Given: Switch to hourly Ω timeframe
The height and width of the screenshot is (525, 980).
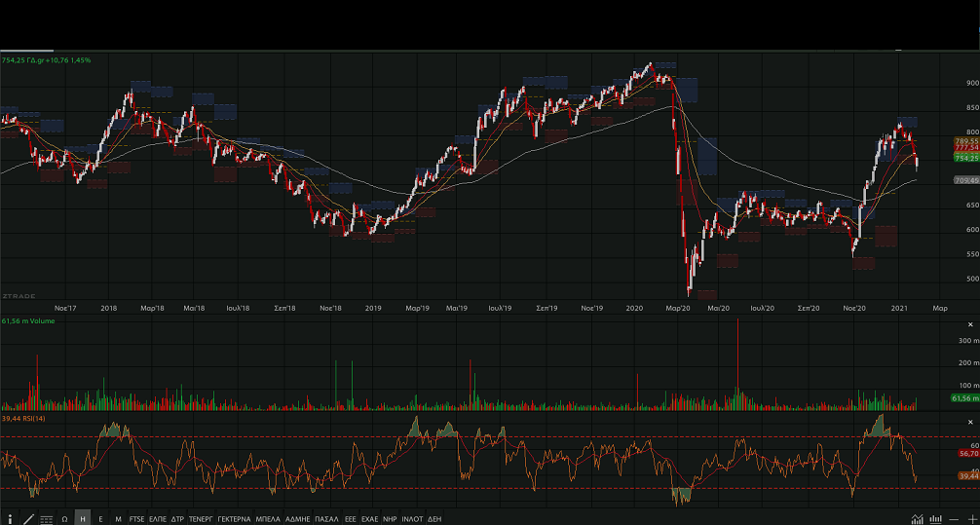Looking at the screenshot, I should click(x=64, y=519).
